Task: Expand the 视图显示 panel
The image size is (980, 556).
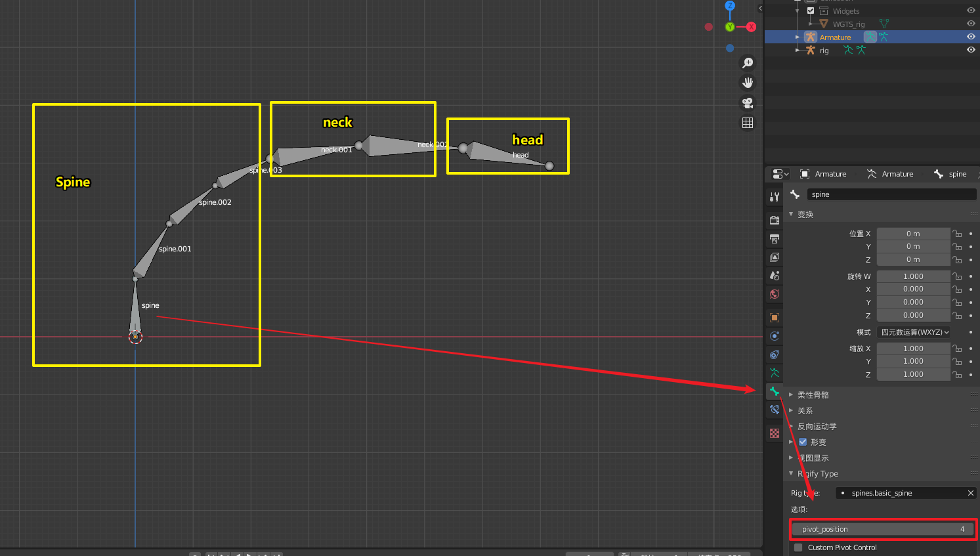Action: pos(791,458)
